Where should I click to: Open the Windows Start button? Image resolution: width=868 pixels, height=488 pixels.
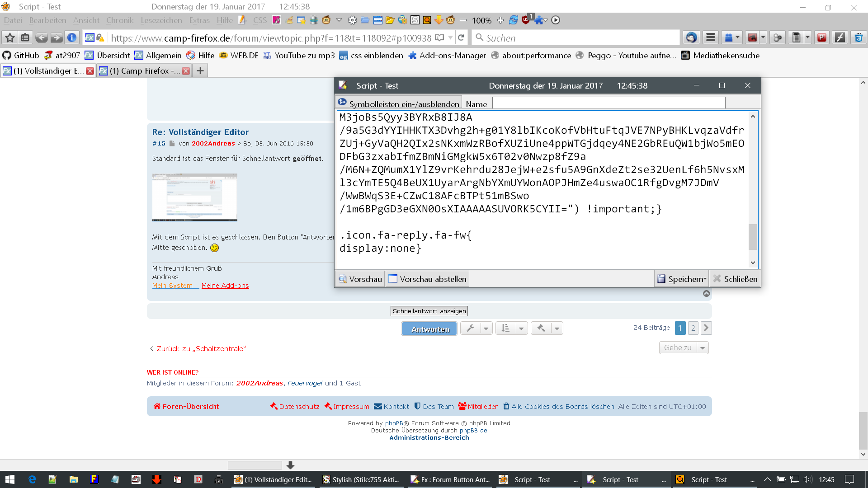point(10,479)
